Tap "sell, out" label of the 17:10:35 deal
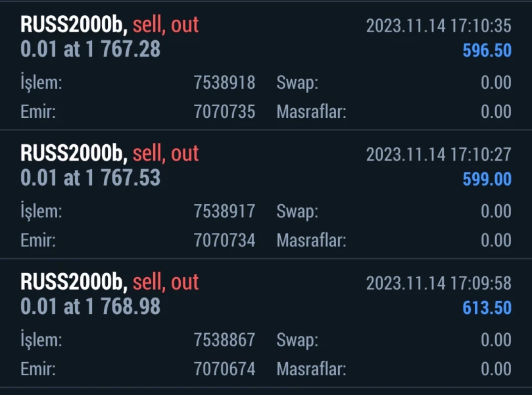The image size is (532, 395). tap(166, 25)
